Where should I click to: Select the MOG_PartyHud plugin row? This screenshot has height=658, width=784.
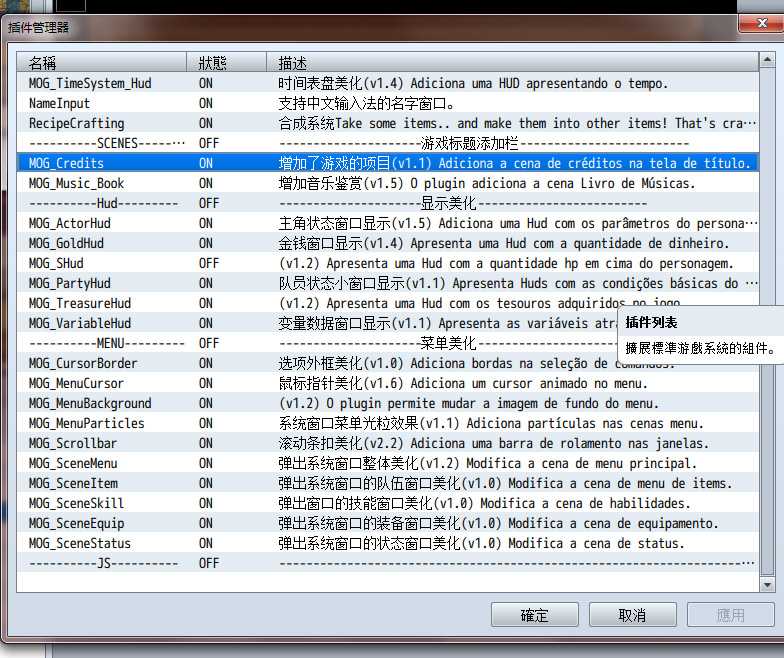(388, 283)
